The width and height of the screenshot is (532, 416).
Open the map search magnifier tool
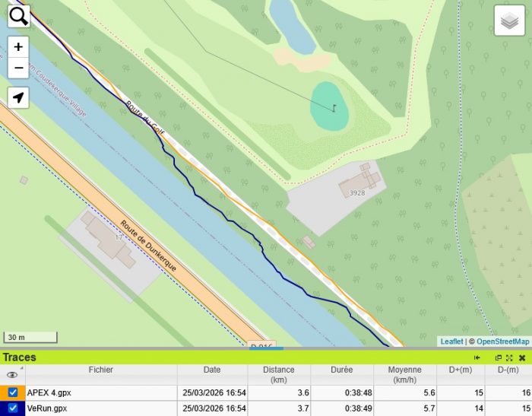19,16
